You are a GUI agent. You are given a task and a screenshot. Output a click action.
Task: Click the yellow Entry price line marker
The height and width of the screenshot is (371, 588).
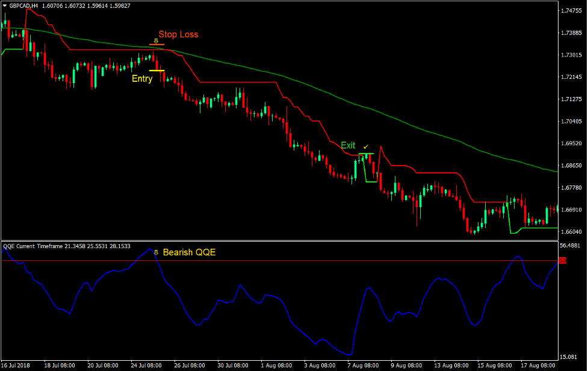pos(158,71)
